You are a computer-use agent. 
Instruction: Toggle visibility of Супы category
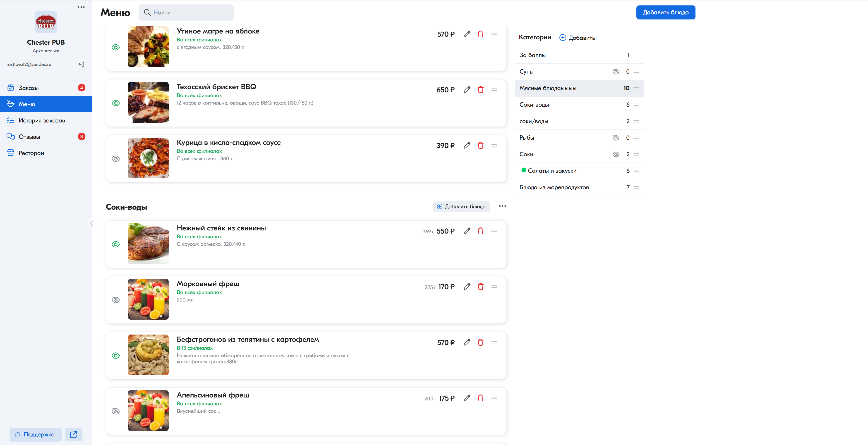[x=616, y=72]
